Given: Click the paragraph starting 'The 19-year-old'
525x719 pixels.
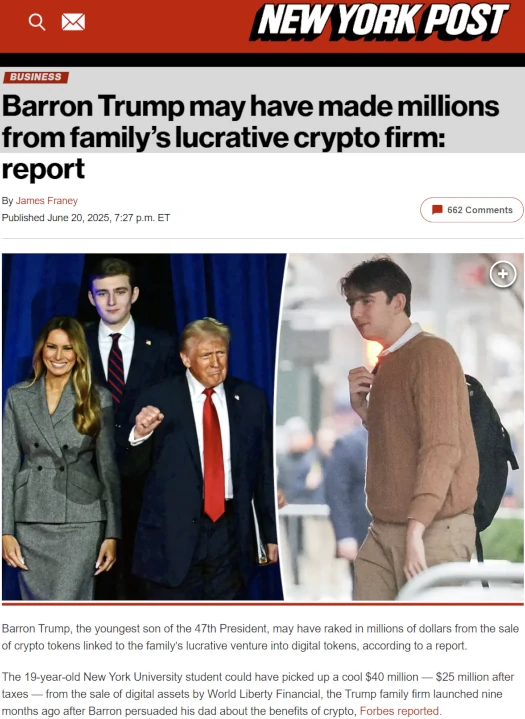Looking at the screenshot, I should tap(258, 694).
